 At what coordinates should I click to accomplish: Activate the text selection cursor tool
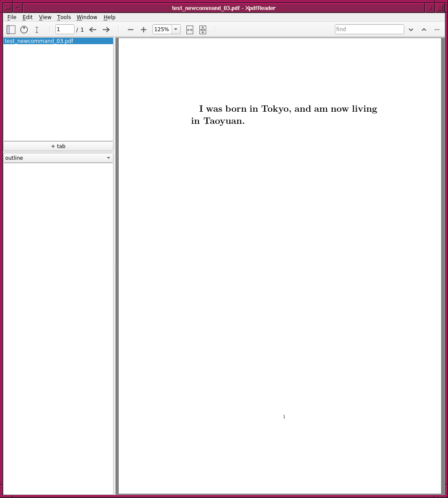point(37,29)
